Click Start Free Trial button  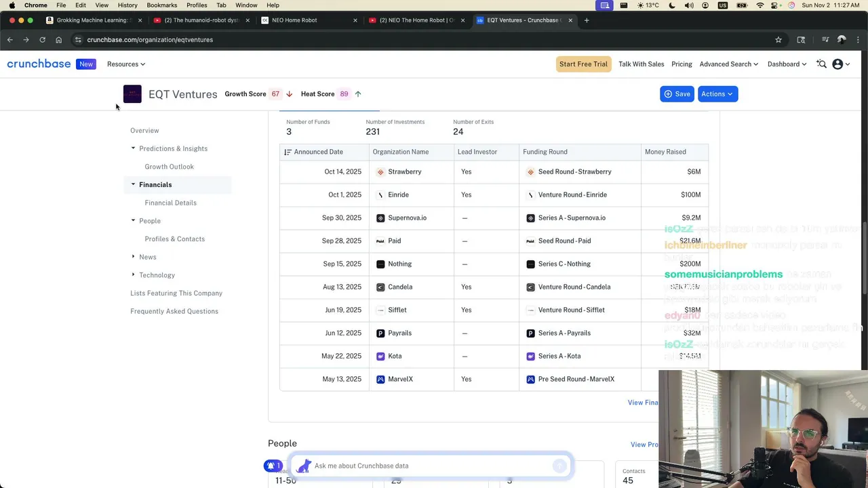[583, 64]
